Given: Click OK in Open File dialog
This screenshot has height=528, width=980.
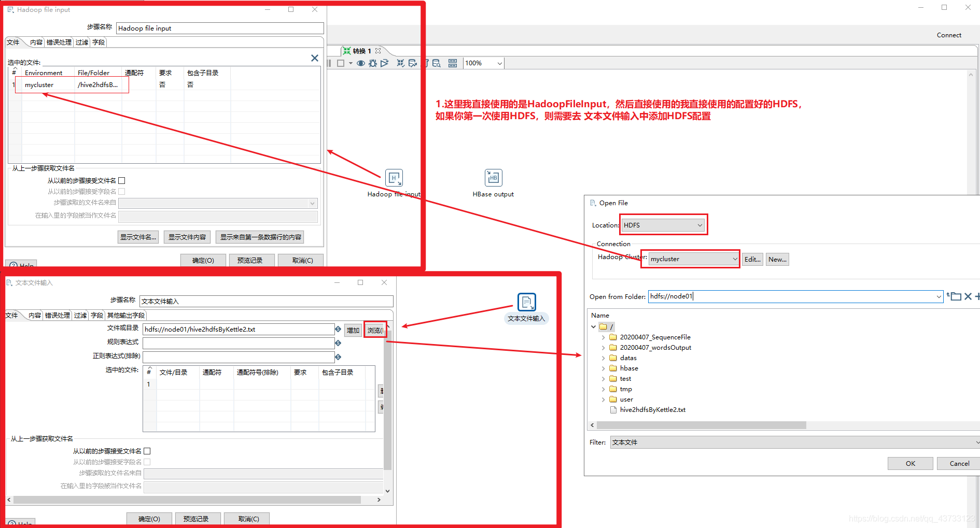Looking at the screenshot, I should [x=910, y=463].
